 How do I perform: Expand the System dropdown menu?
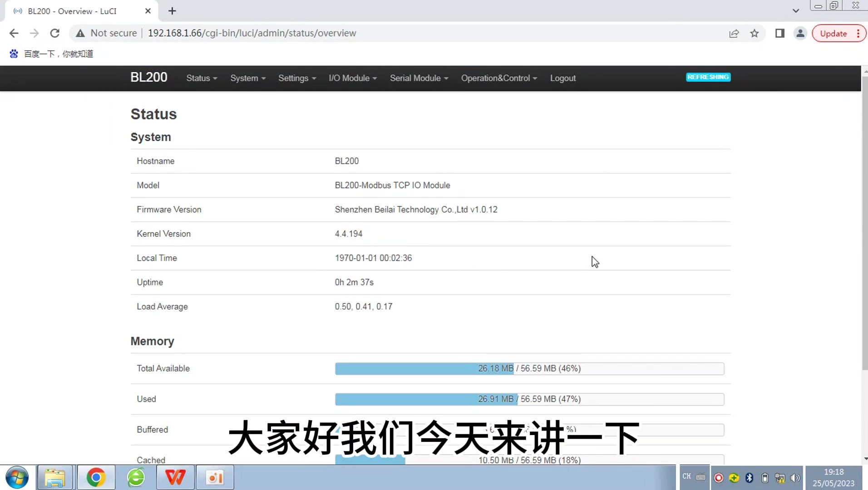[x=247, y=78]
